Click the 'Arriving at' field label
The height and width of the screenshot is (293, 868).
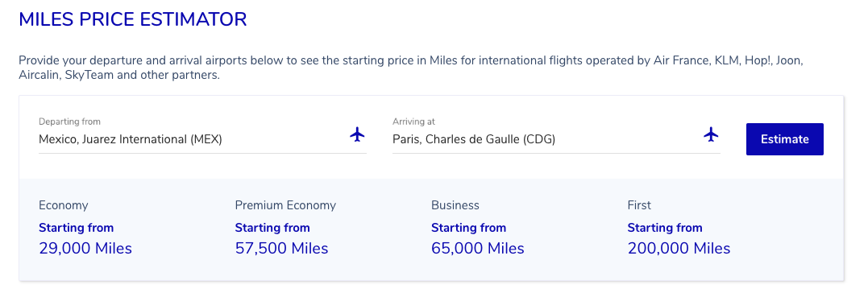click(x=415, y=122)
